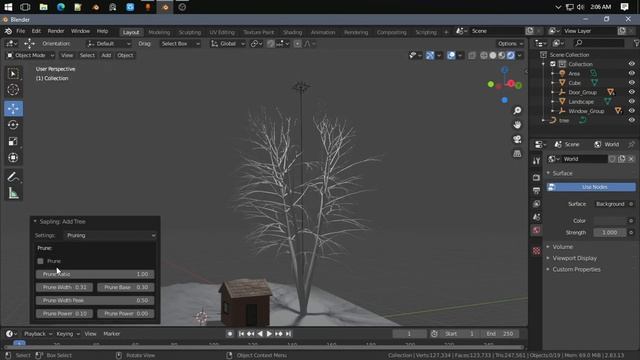Image resolution: width=640 pixels, height=360 pixels.
Task: Expand the Viewport Display panel
Action: (574, 258)
